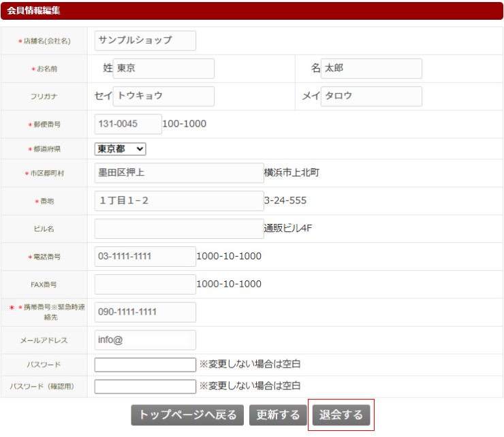504x437 pixels.
Task: Click the 1000-10-1000 example beside FAX番号 field
Action: 229,284
